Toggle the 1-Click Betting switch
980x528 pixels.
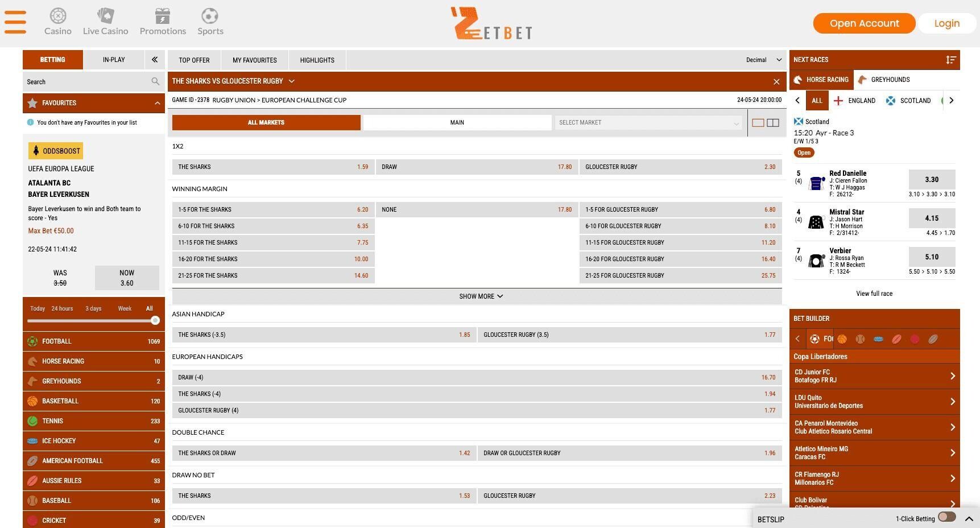946,517
